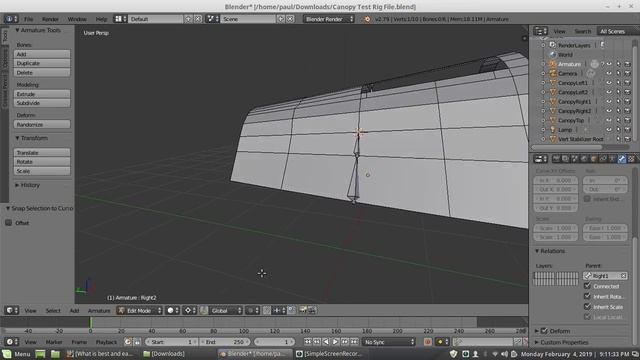This screenshot has height=360, width=640.
Task: Jump to the first frame
Action: tap(308, 342)
